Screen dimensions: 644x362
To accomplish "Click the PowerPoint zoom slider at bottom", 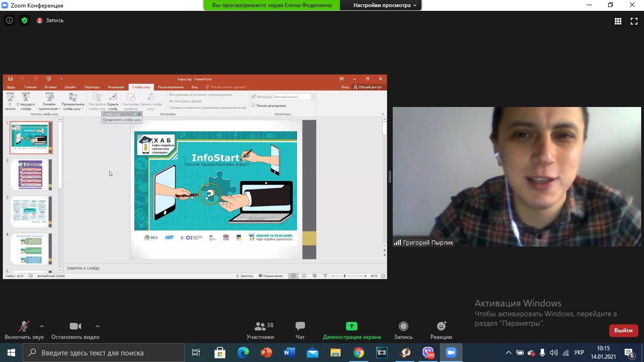I will point(345,276).
